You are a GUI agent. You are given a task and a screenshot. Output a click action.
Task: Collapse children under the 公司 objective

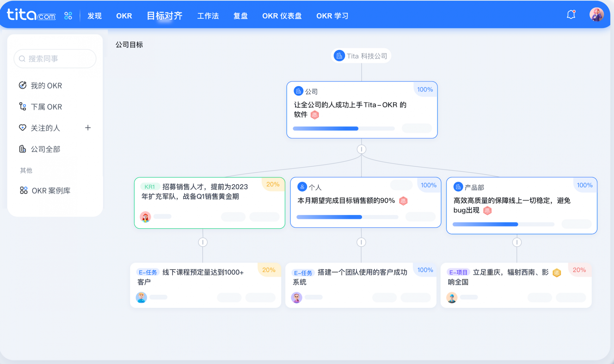pyautogui.click(x=361, y=149)
